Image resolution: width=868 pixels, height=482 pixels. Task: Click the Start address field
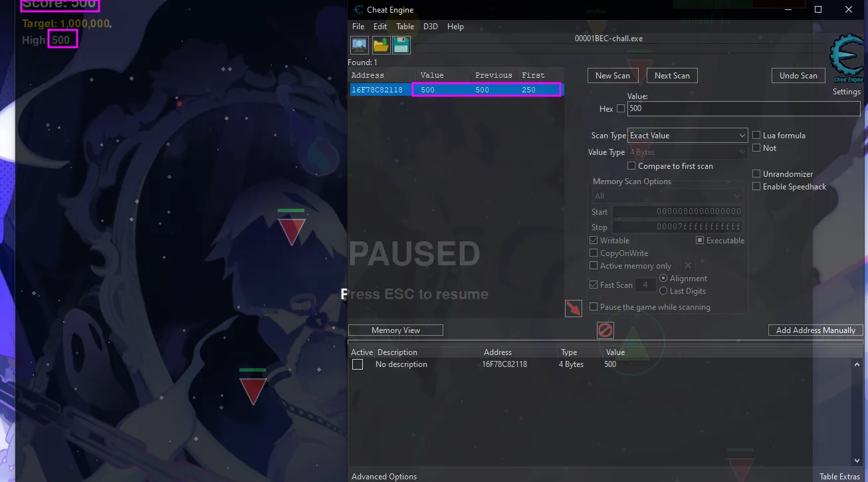[x=677, y=211]
